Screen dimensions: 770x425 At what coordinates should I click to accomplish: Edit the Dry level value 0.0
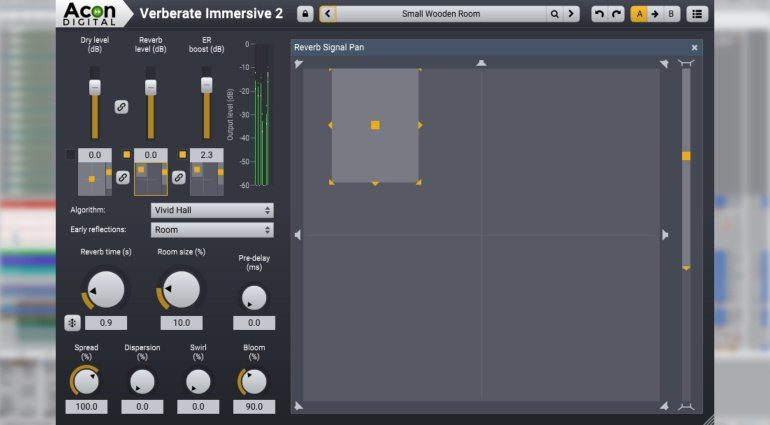95,155
